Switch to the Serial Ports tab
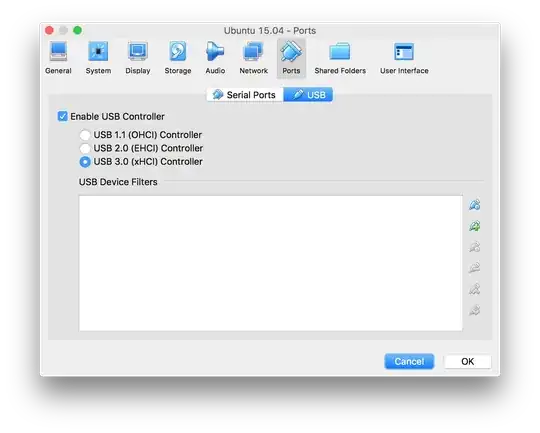 245,95
